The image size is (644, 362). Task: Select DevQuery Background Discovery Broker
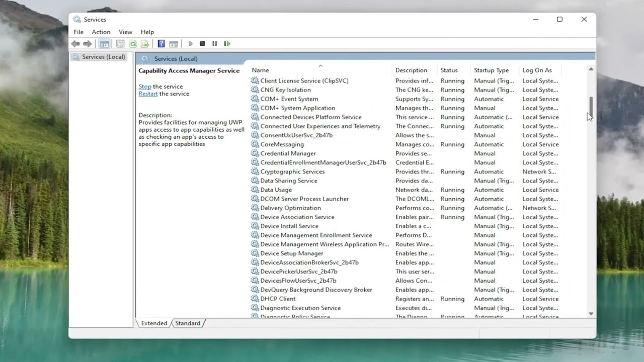pyautogui.click(x=405, y=290)
